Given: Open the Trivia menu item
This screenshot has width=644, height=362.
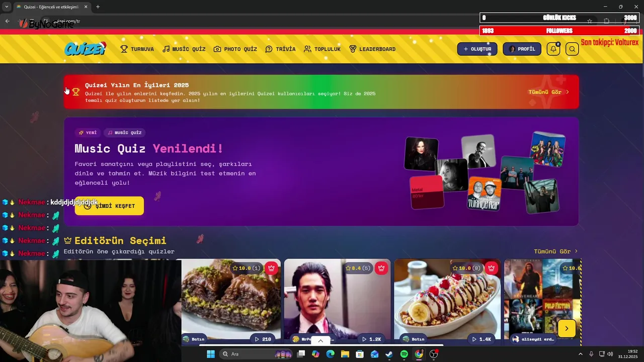Looking at the screenshot, I should [x=280, y=49].
